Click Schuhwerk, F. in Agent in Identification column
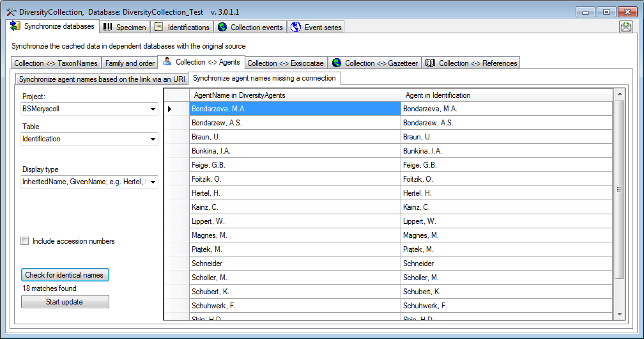Screen dimensions: 644x339 pos(507,306)
